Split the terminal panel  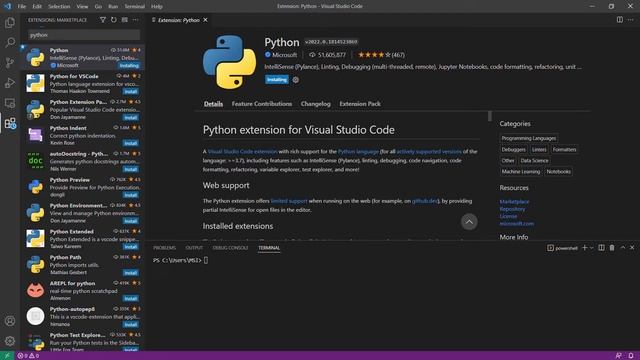pyautogui.click(x=601, y=248)
